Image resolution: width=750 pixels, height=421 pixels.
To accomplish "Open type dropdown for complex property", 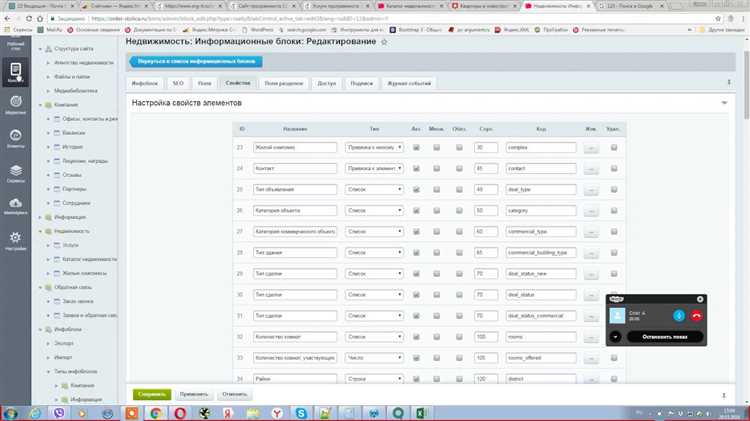I will 375,148.
